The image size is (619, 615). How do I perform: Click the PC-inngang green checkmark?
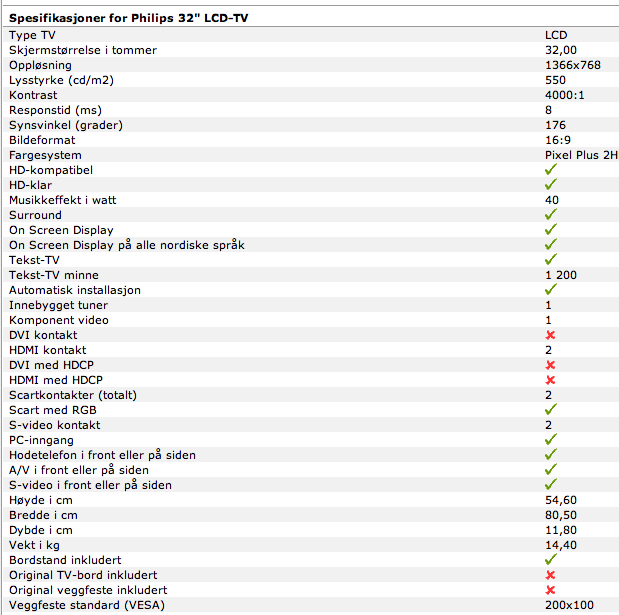[550, 440]
